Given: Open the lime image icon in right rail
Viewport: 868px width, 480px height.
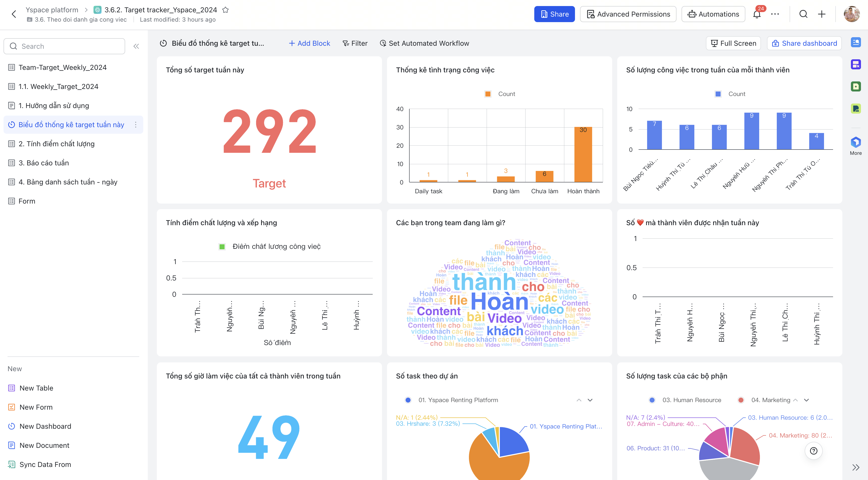Looking at the screenshot, I should click(x=855, y=109).
